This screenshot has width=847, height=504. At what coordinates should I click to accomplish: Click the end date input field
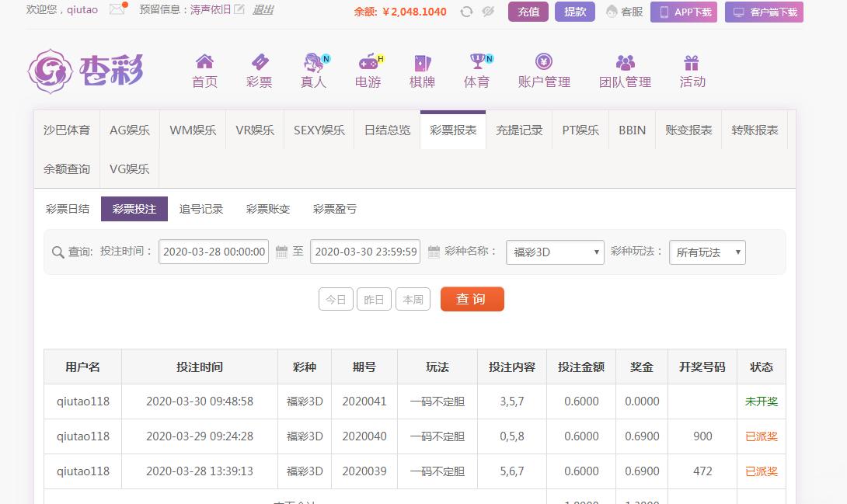click(365, 252)
